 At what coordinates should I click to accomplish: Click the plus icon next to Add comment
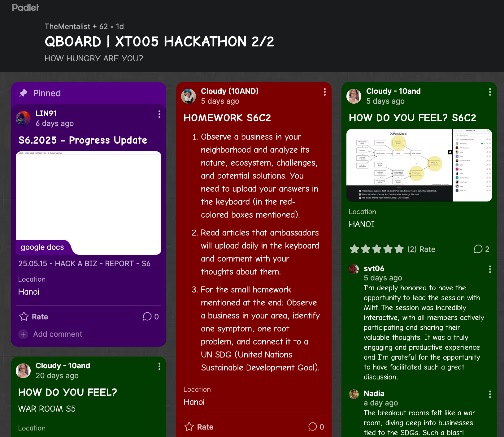pyautogui.click(x=23, y=334)
